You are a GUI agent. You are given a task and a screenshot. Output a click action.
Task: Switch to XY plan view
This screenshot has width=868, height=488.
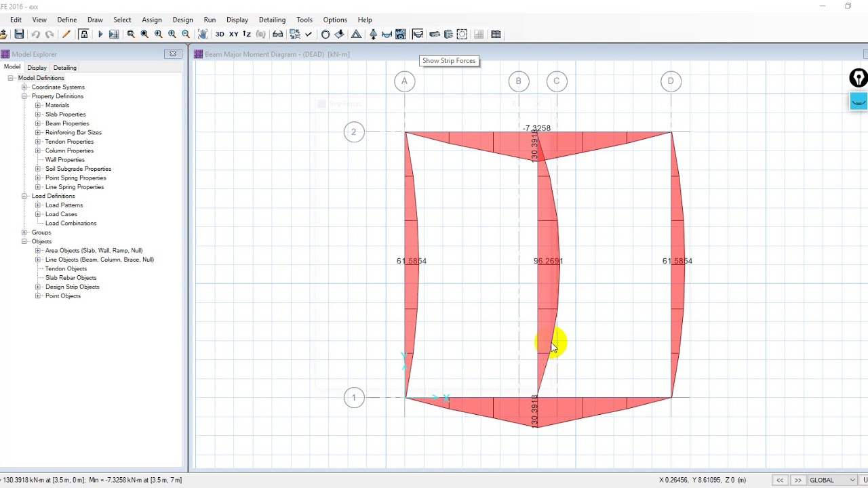point(233,35)
